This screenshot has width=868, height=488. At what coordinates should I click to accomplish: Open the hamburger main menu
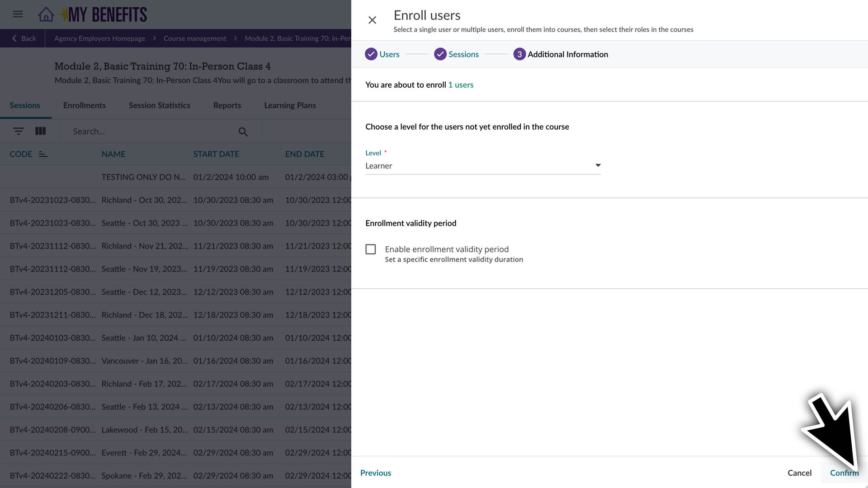pyautogui.click(x=18, y=14)
